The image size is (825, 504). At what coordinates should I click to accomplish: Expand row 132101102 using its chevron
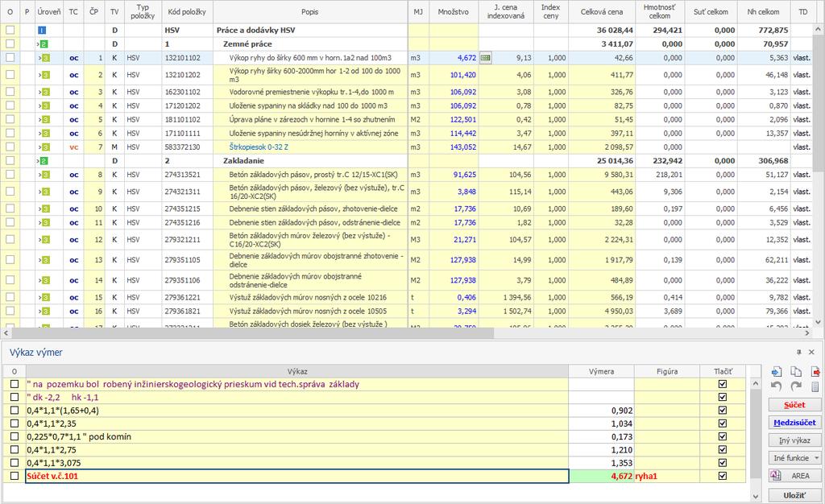pyautogui.click(x=39, y=58)
